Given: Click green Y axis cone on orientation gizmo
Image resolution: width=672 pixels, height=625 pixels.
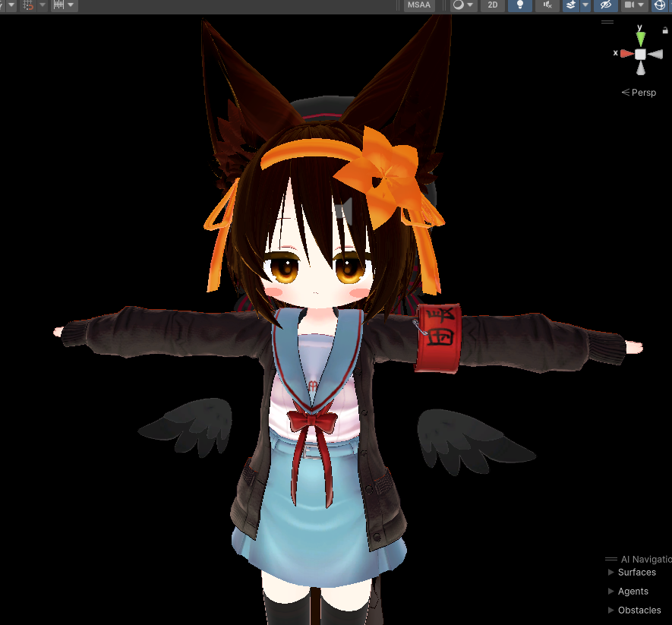Looking at the screenshot, I should point(641,39).
